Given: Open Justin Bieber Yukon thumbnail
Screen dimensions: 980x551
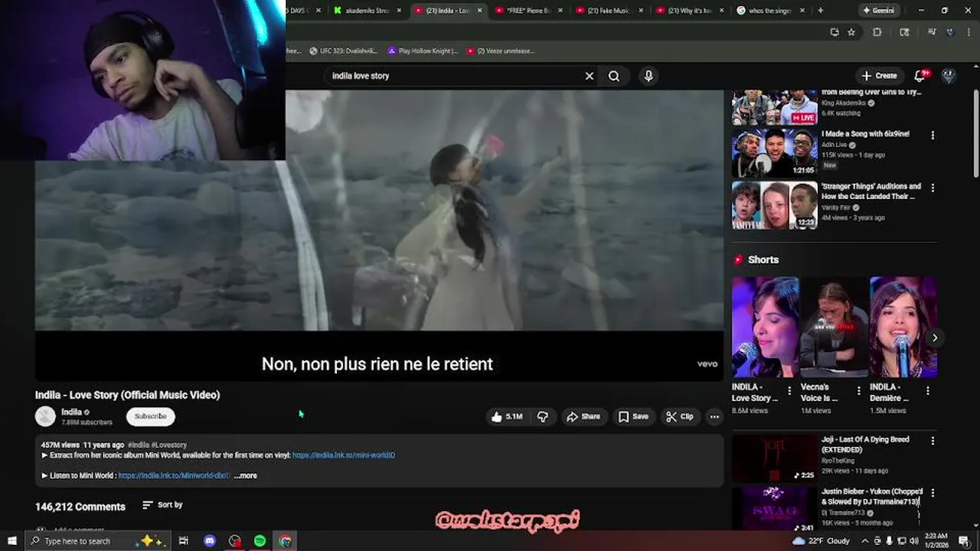Looking at the screenshot, I should tap(774, 509).
